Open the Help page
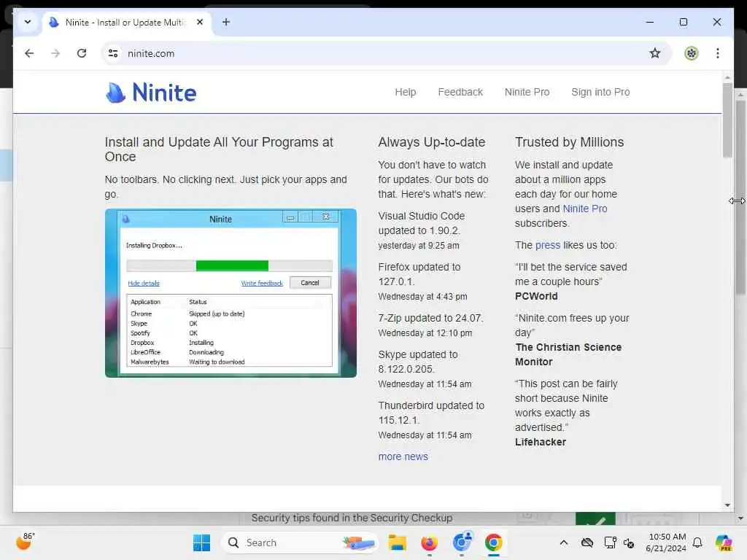This screenshot has width=747, height=560. pos(406,92)
